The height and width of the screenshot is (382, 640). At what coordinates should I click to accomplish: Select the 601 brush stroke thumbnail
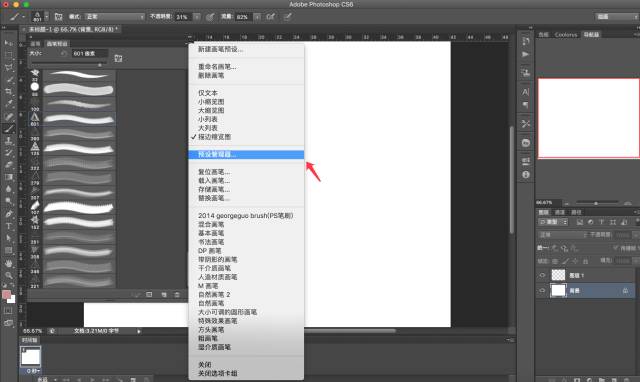pyautogui.click(x=79, y=119)
